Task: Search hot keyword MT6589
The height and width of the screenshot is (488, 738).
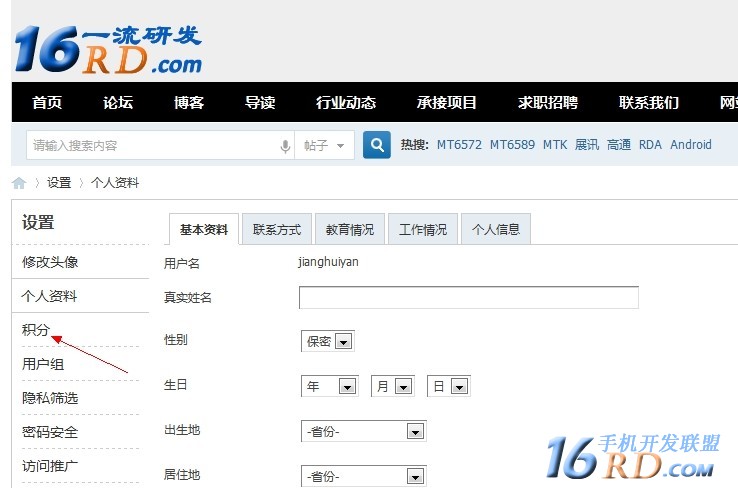Action: 513,144
